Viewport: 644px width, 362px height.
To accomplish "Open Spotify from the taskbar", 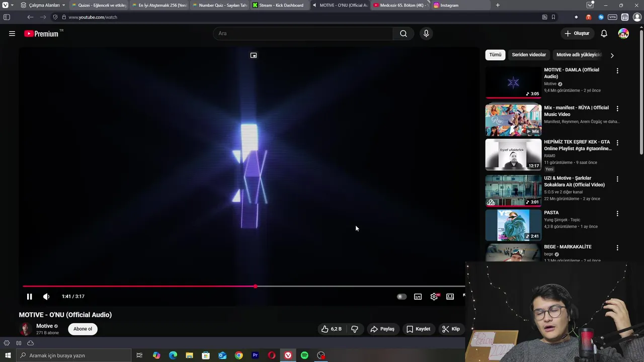I will click(304, 355).
